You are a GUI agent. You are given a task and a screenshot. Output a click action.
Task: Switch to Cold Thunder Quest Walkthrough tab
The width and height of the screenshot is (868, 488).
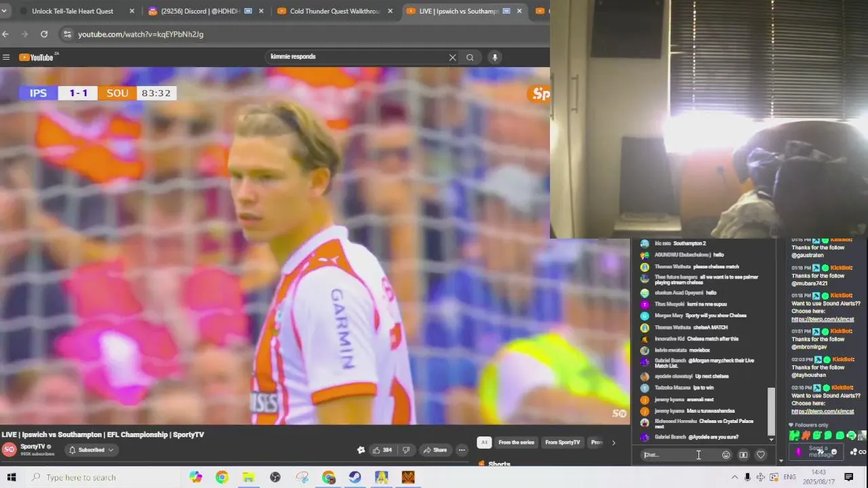click(x=334, y=11)
